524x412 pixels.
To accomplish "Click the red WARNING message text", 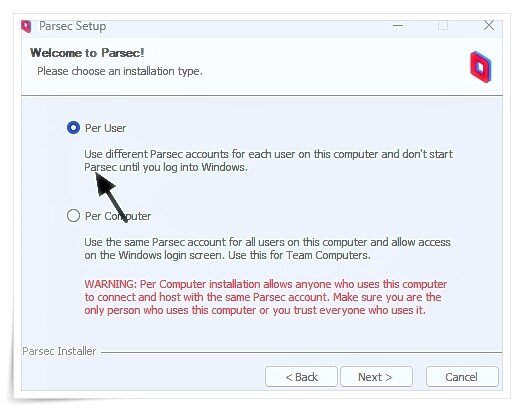I will [266, 297].
